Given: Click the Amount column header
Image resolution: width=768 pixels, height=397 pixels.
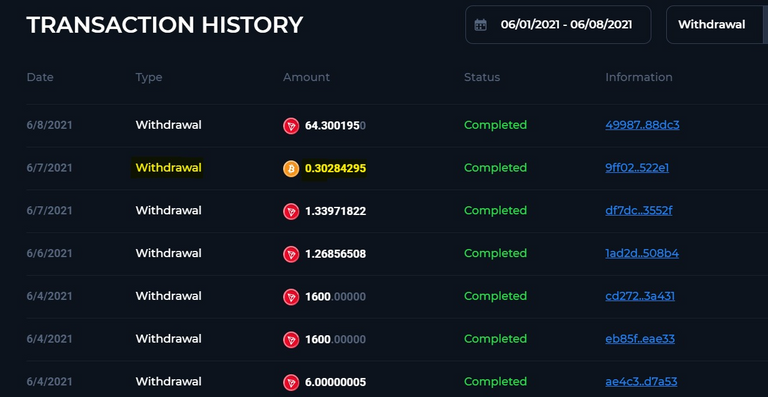Looking at the screenshot, I should [x=306, y=77].
